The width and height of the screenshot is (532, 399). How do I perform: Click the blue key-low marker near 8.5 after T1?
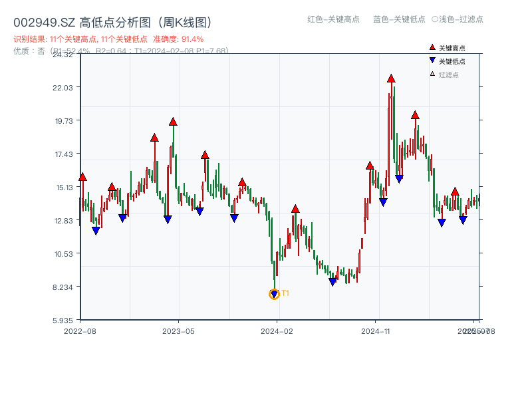click(333, 282)
